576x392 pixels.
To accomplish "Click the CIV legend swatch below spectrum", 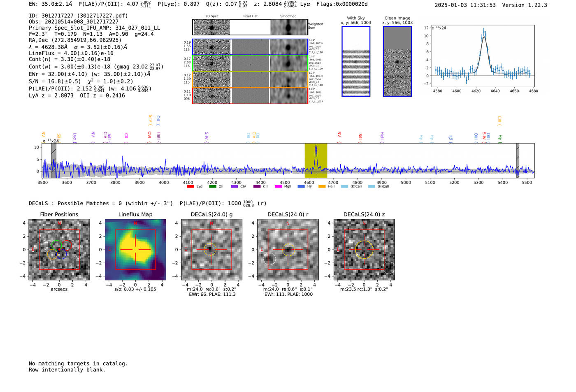I will click(x=235, y=187).
